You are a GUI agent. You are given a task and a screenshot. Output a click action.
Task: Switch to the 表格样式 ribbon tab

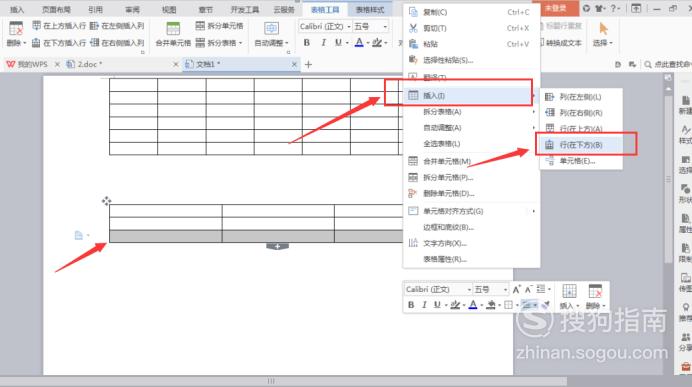(370, 9)
